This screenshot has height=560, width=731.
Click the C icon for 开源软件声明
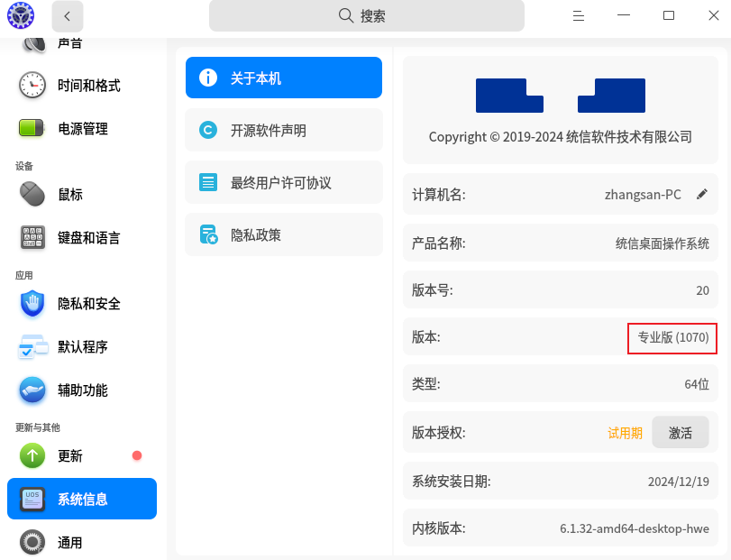(x=208, y=130)
